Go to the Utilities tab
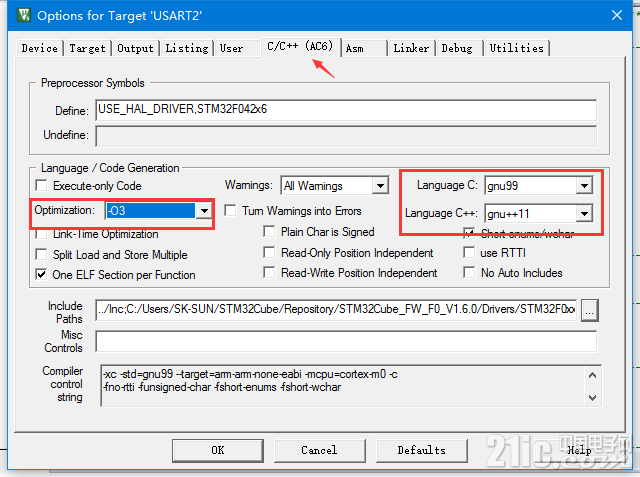The height and width of the screenshot is (477, 640). (517, 48)
